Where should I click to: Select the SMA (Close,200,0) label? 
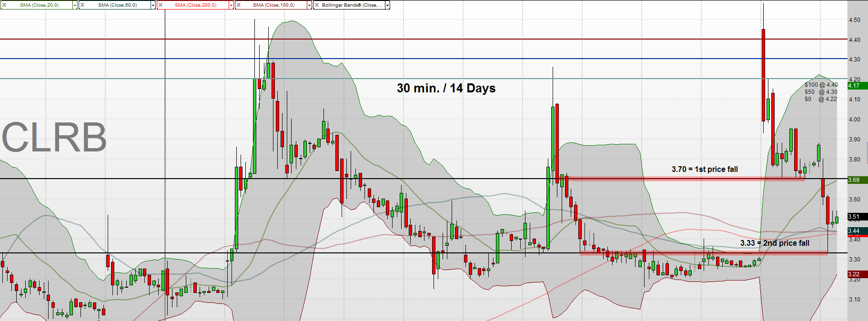[195, 5]
